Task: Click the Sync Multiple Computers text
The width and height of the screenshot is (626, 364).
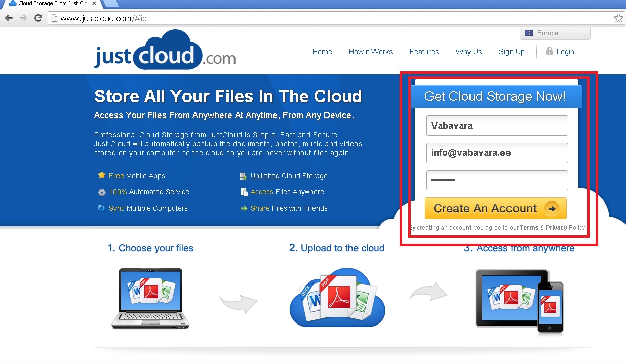Action: coord(148,208)
